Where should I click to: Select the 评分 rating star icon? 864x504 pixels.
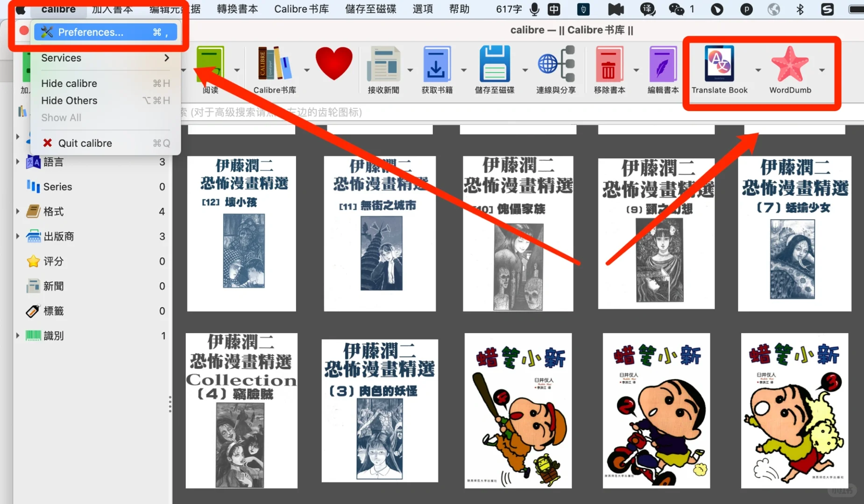(33, 261)
